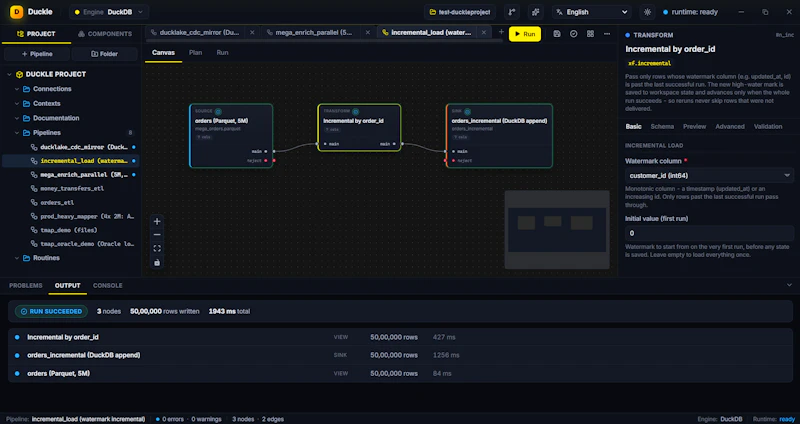Viewport: 800px width, 424px height.
Task: Expand the Routines folder chevron
Action: click(x=17, y=258)
